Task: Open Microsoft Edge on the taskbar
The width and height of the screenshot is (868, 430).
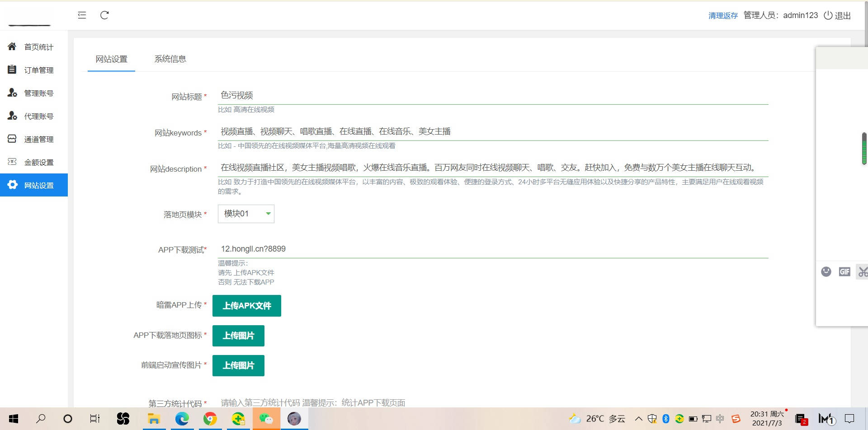Action: tap(182, 419)
